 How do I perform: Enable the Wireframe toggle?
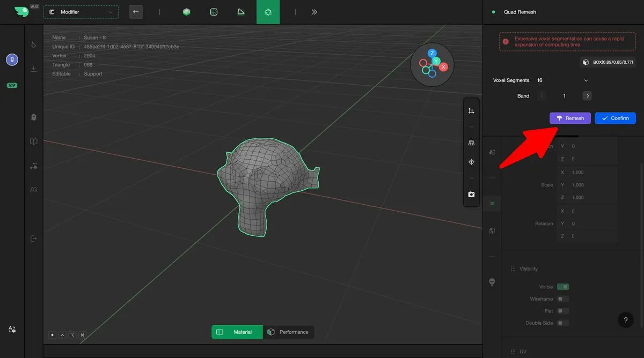(x=562, y=299)
